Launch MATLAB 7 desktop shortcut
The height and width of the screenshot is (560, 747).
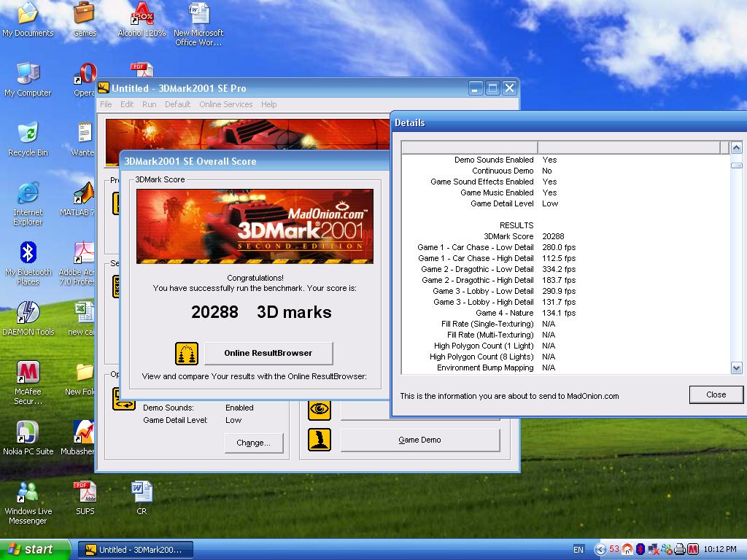point(79,199)
